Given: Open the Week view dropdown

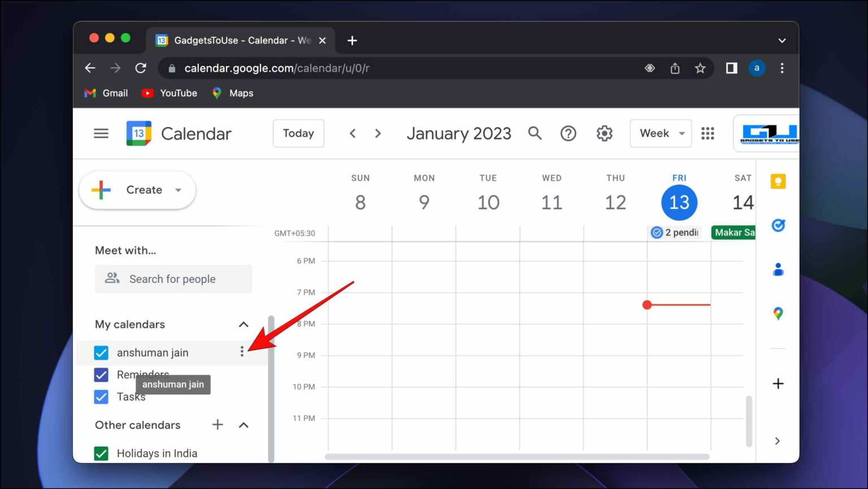Looking at the screenshot, I should click(x=660, y=133).
